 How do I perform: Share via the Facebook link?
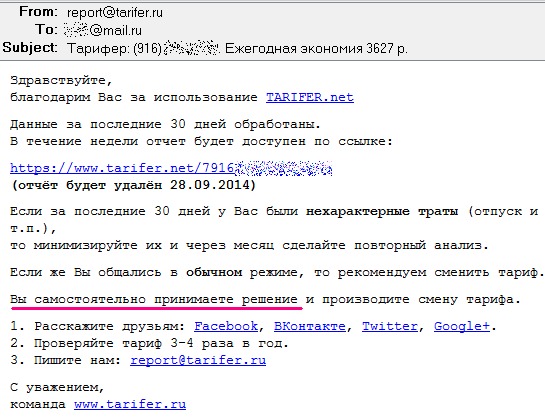pyautogui.click(x=226, y=326)
